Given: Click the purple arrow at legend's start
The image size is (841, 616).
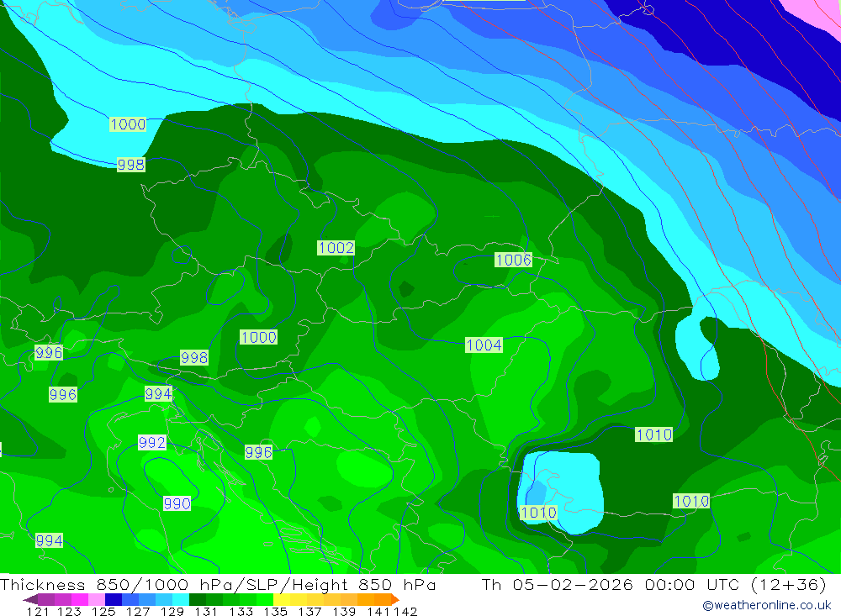Looking at the screenshot, I should [30, 599].
